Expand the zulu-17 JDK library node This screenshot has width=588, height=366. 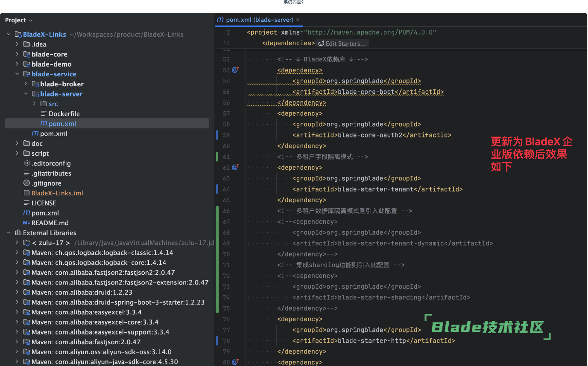tap(17, 243)
